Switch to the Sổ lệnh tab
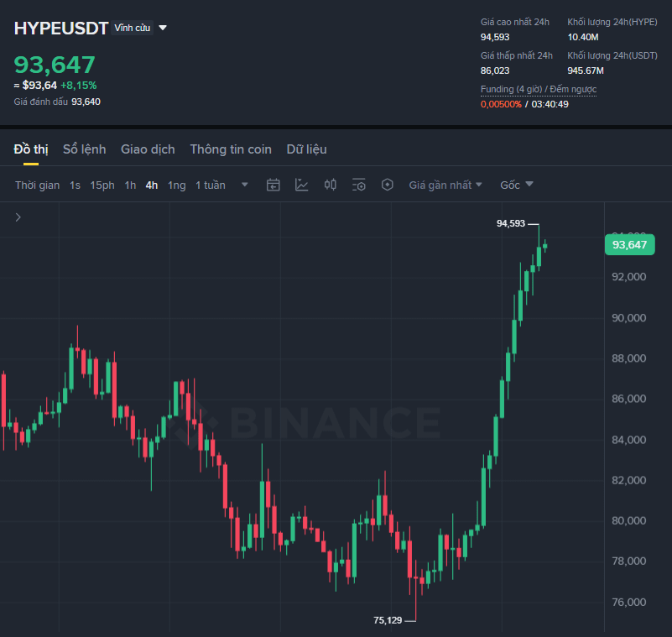672x637 pixels. tap(85, 149)
